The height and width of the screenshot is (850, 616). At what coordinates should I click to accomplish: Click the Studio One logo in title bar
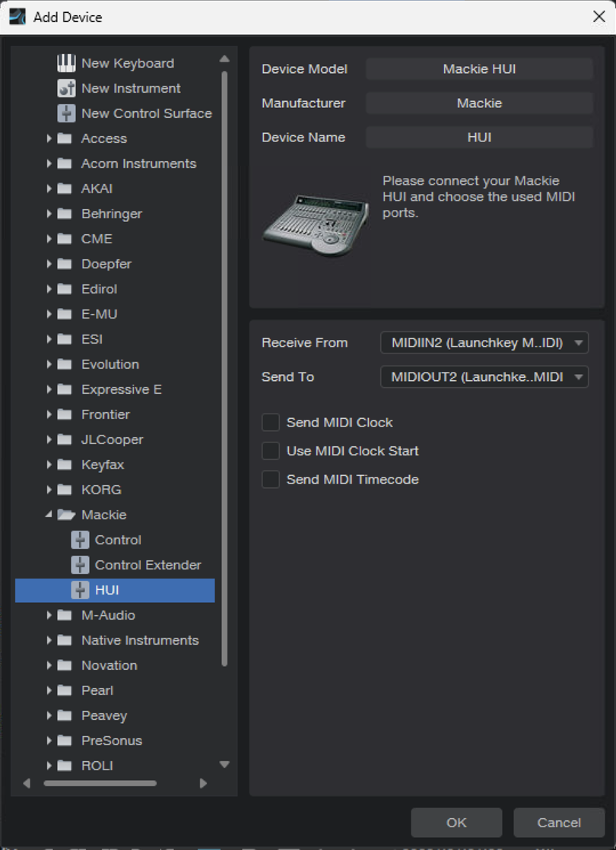tap(17, 17)
